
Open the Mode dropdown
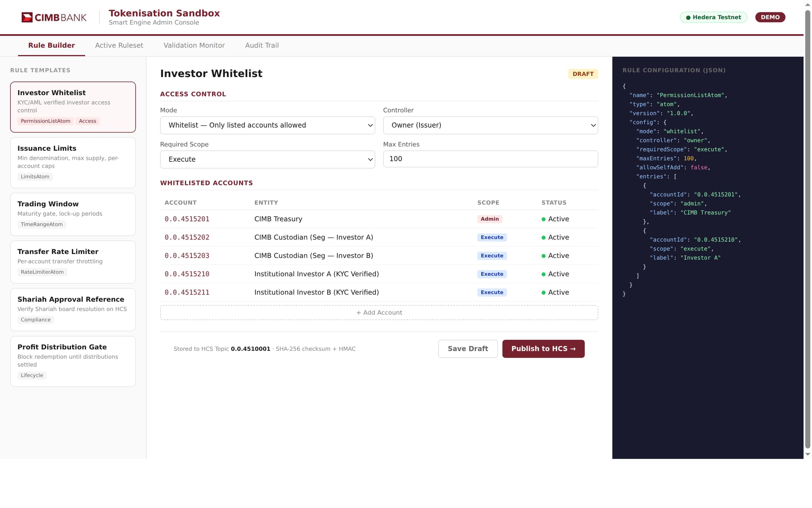click(267, 125)
